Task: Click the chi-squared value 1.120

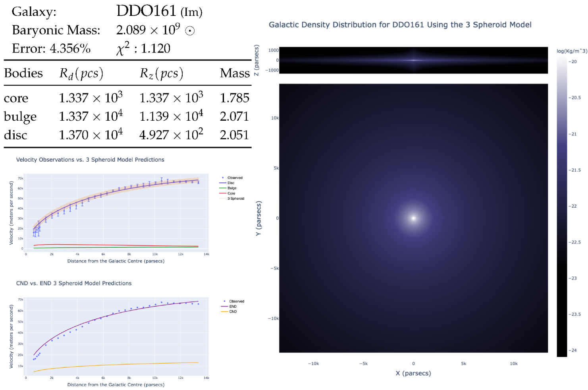Action: click(156, 48)
